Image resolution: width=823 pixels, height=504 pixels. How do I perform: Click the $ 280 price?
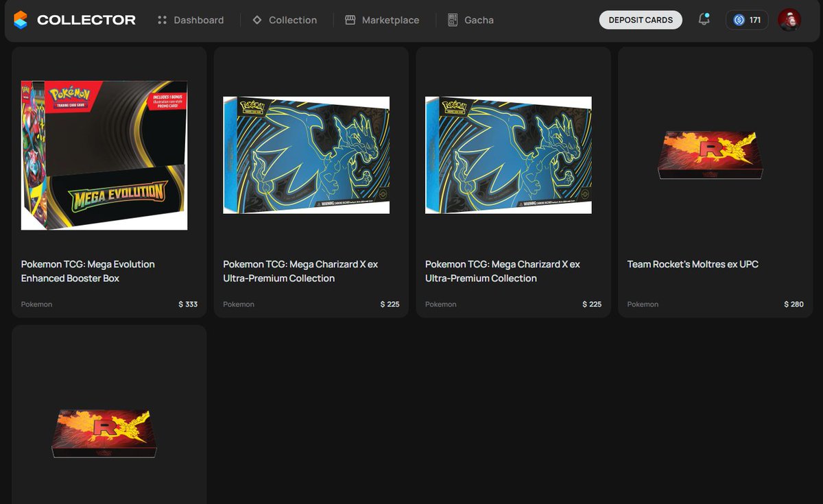tap(794, 304)
